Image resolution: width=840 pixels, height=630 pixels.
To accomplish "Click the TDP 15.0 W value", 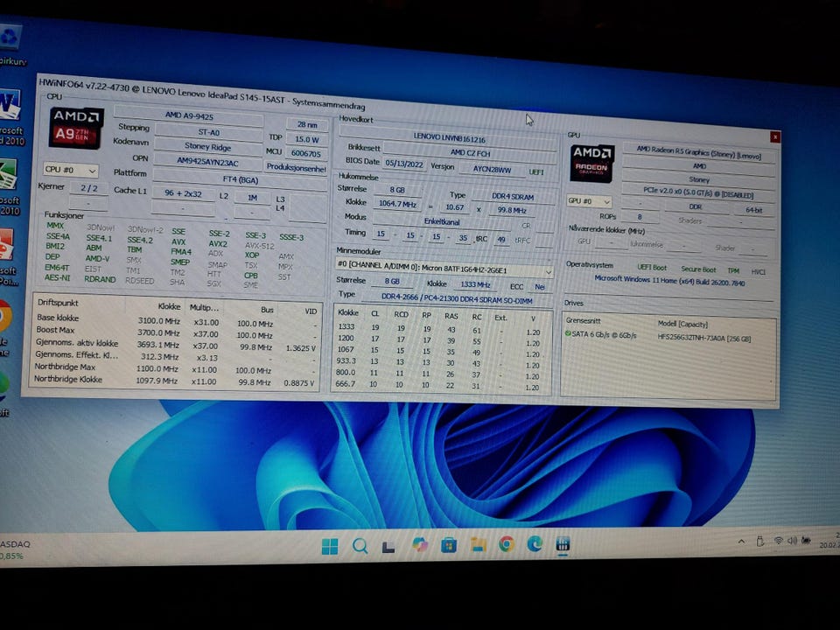I will [307, 139].
